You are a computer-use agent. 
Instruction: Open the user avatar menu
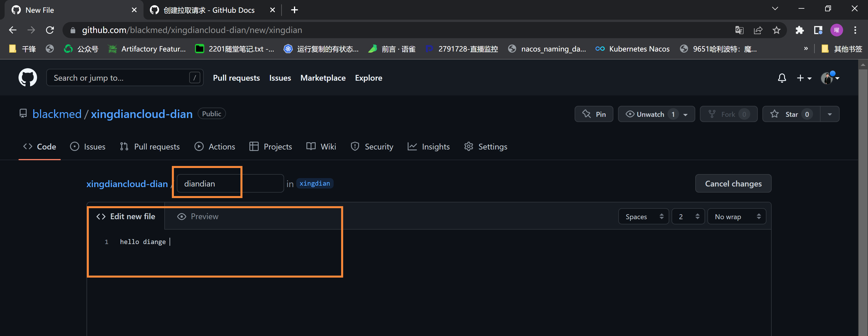(x=830, y=78)
